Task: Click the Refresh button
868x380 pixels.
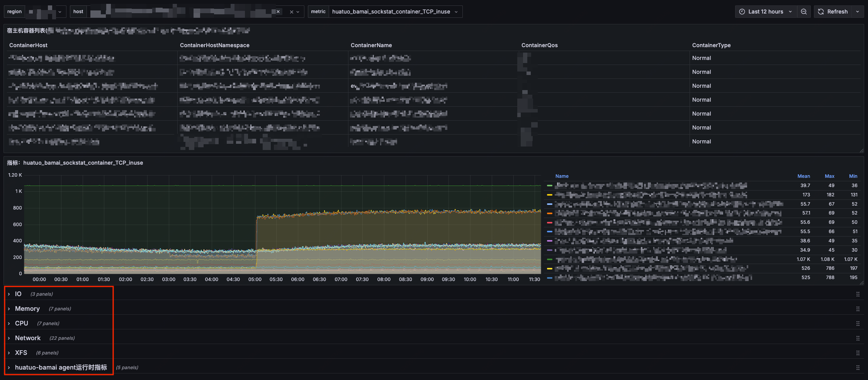Action: point(837,12)
